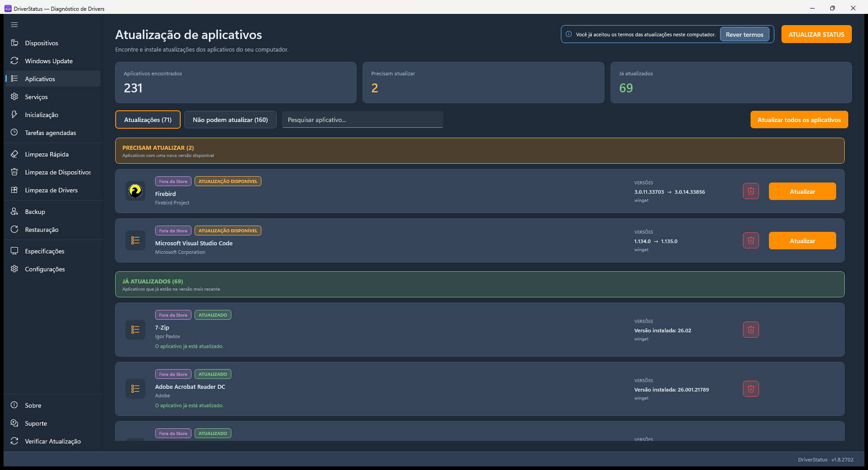Viewport: 868px width, 470px height.
Task: Update Firebird with Atualizar button
Action: (x=803, y=191)
